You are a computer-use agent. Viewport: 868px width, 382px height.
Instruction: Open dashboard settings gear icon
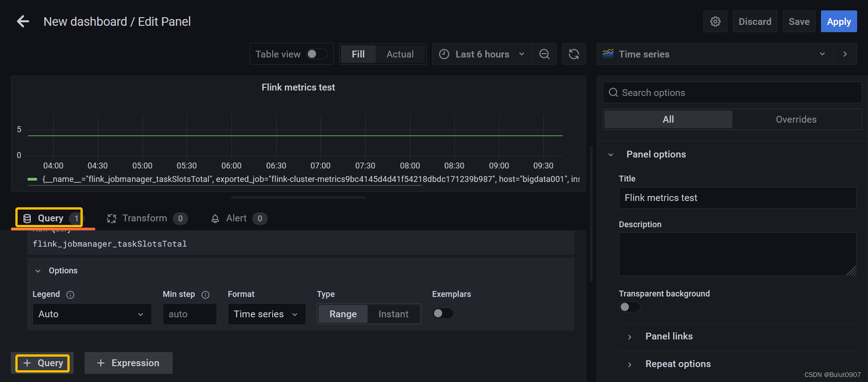point(715,21)
